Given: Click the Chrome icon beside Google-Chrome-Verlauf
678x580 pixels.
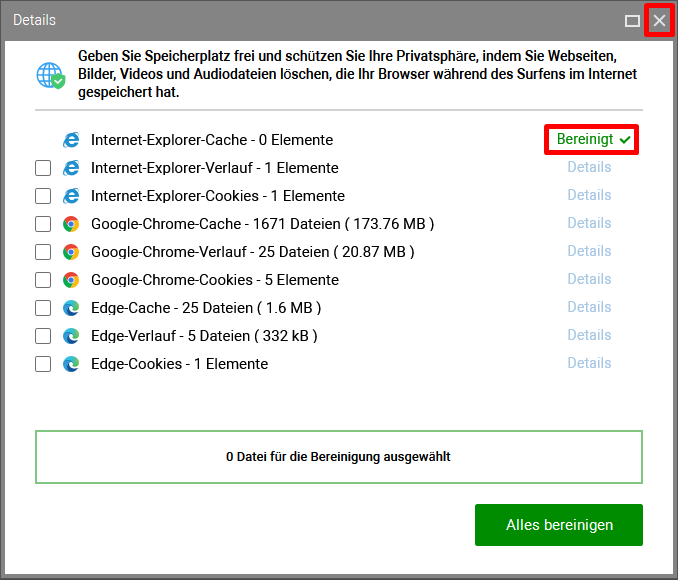Looking at the screenshot, I should pos(71,252).
